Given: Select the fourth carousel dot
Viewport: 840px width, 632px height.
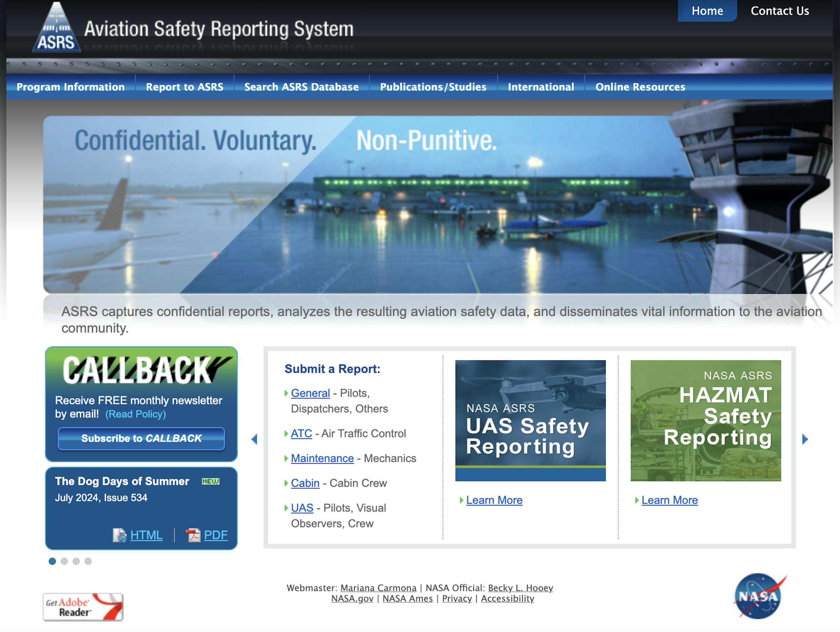Looking at the screenshot, I should [88, 561].
